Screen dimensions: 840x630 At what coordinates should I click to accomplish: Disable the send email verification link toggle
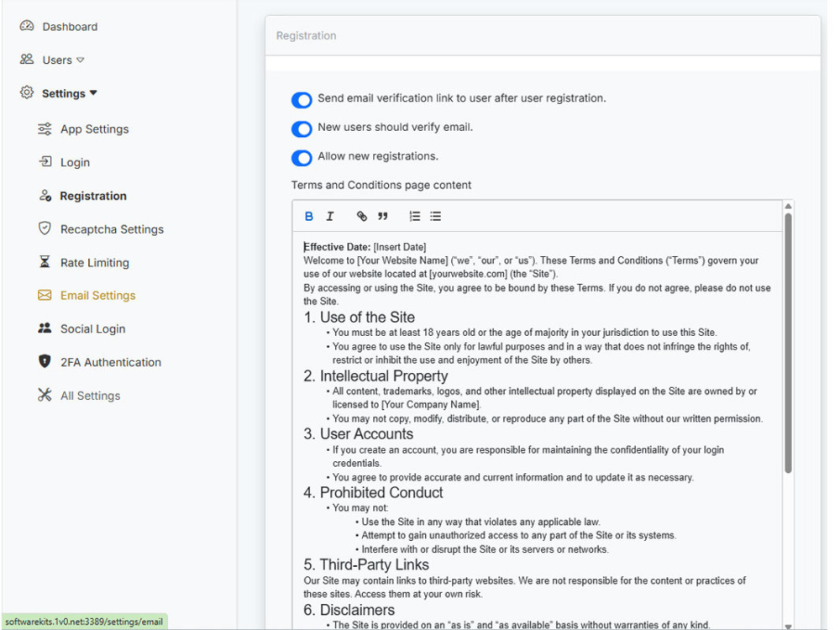point(302,100)
